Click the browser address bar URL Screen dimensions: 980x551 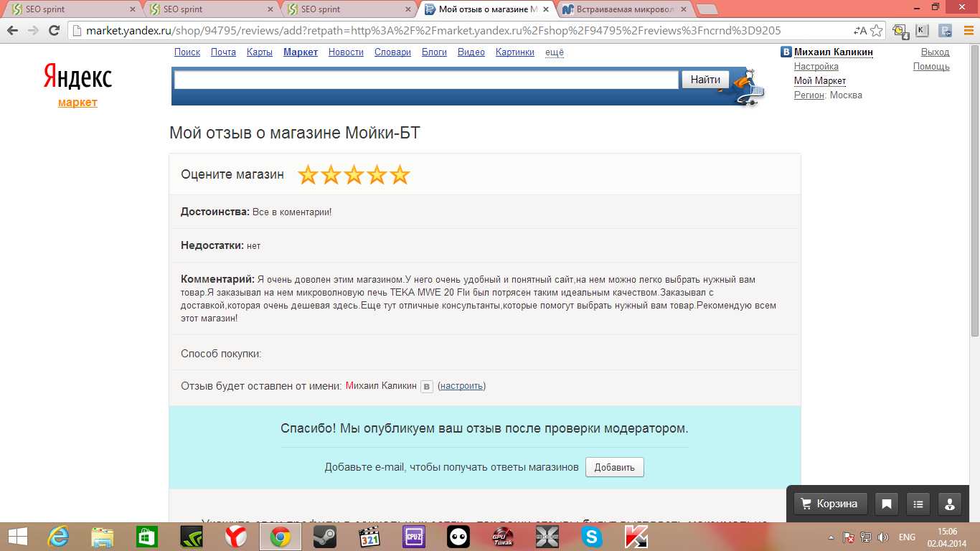coord(433,31)
